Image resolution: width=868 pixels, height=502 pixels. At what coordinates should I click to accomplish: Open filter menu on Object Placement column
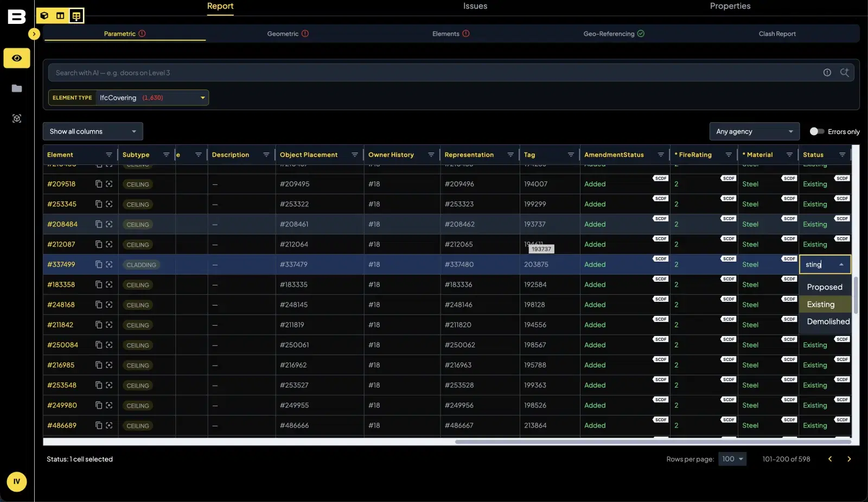coord(354,155)
